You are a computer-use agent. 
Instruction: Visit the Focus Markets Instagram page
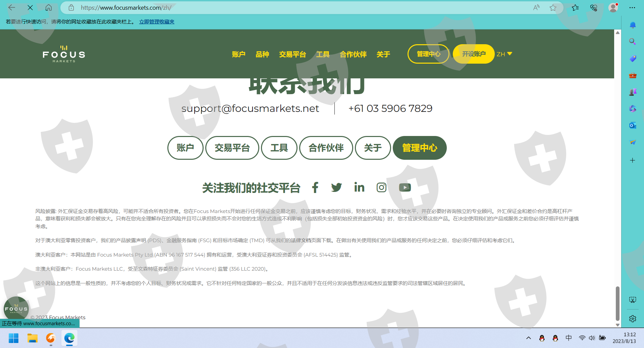(381, 188)
